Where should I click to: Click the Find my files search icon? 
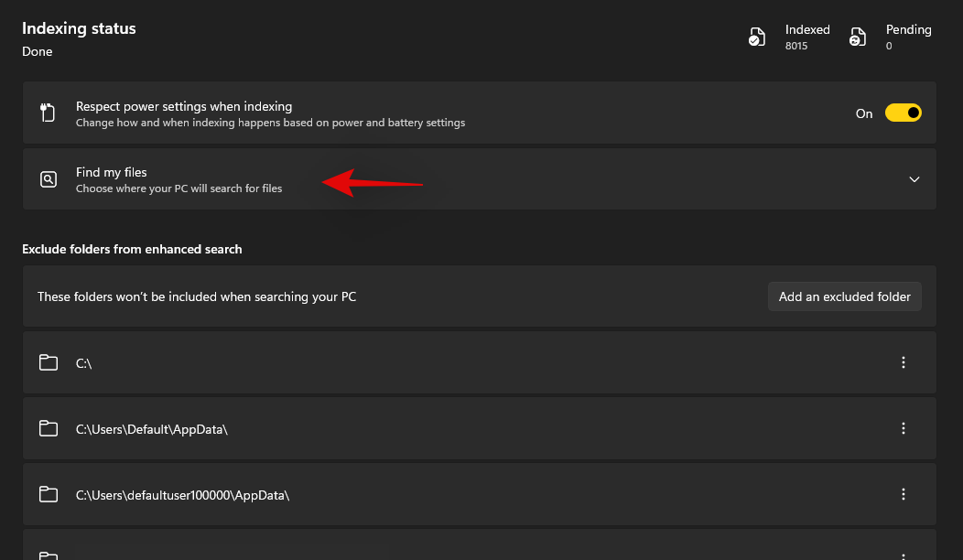click(49, 179)
